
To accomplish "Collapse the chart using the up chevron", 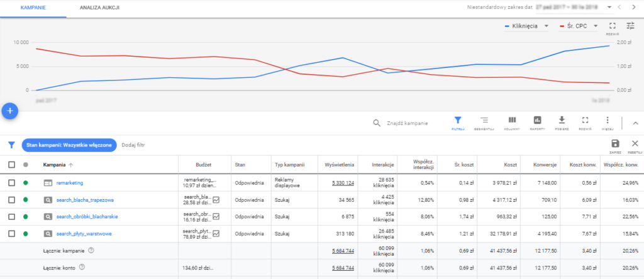I will (635, 123).
